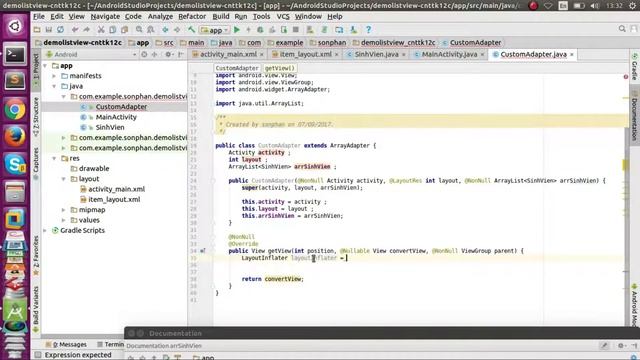Click the Synchronize toolbar icon
The width and height of the screenshot is (640, 360).
point(60,30)
